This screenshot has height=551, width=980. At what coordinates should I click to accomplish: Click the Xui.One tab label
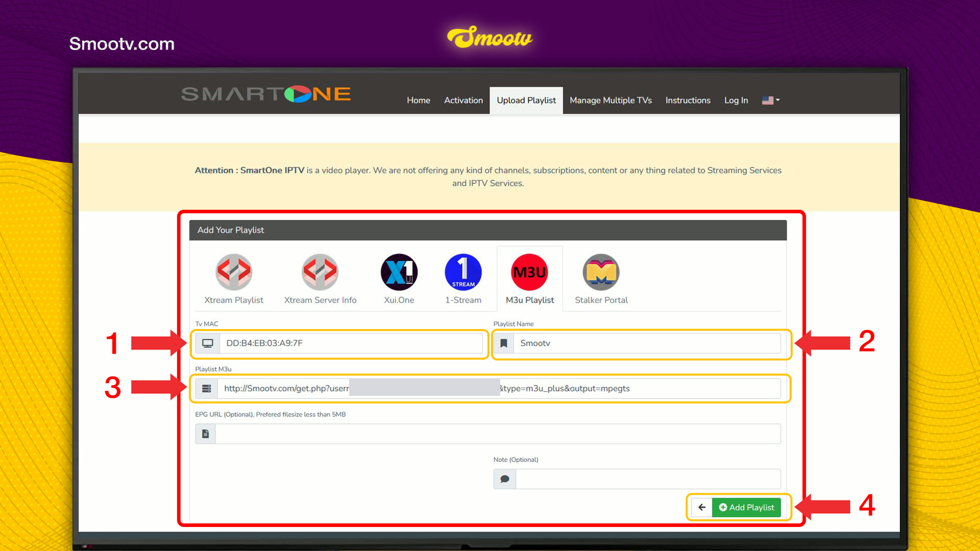399,300
